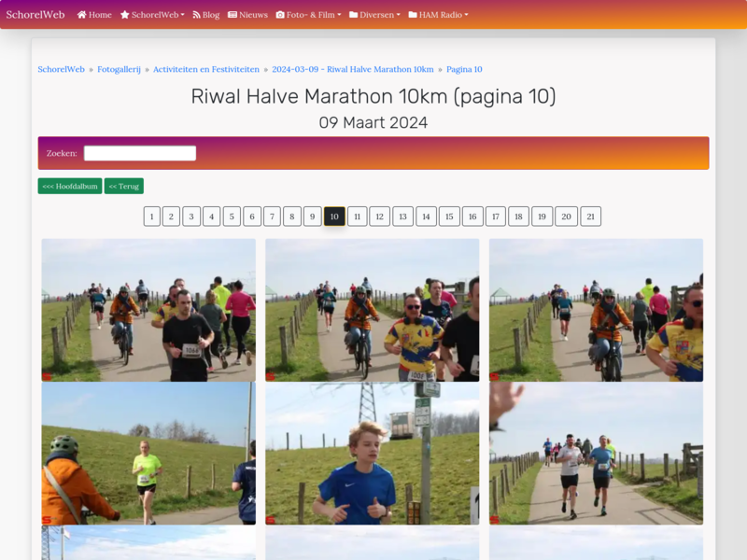747x560 pixels.
Task: Go to gallery page 21
Action: click(x=591, y=217)
